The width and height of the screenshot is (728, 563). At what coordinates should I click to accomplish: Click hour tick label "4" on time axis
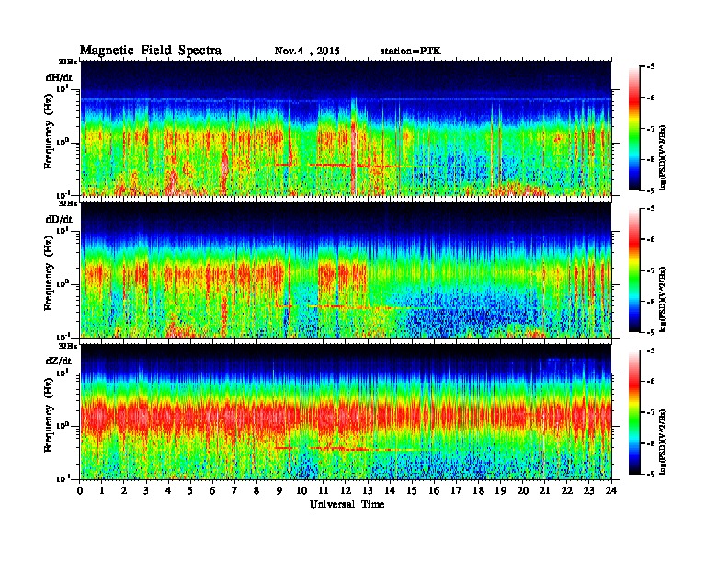coord(168,491)
